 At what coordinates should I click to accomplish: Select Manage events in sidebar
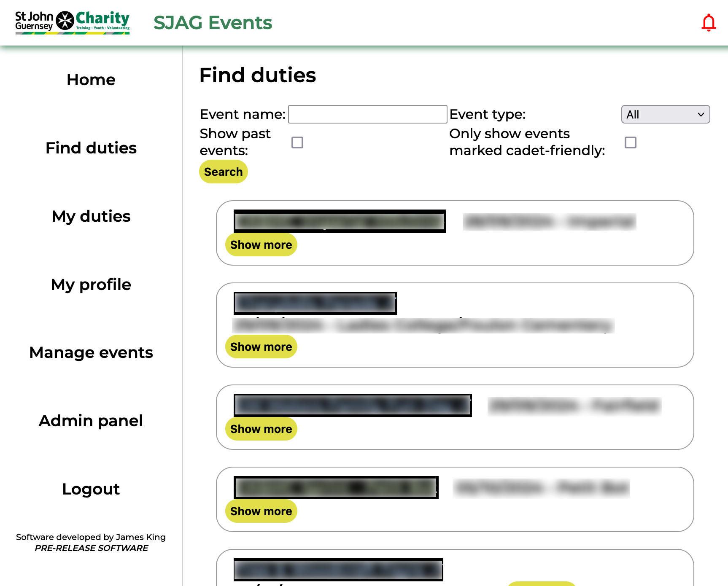(x=91, y=352)
